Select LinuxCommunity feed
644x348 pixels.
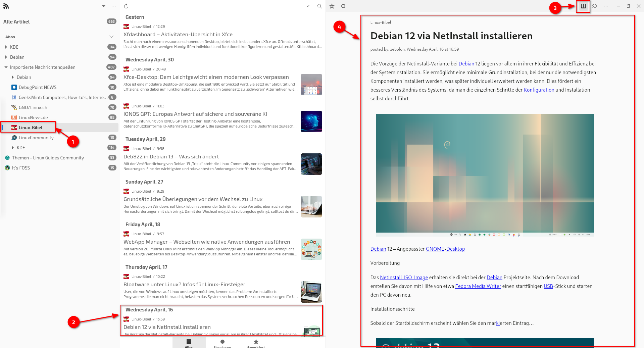pos(60,138)
